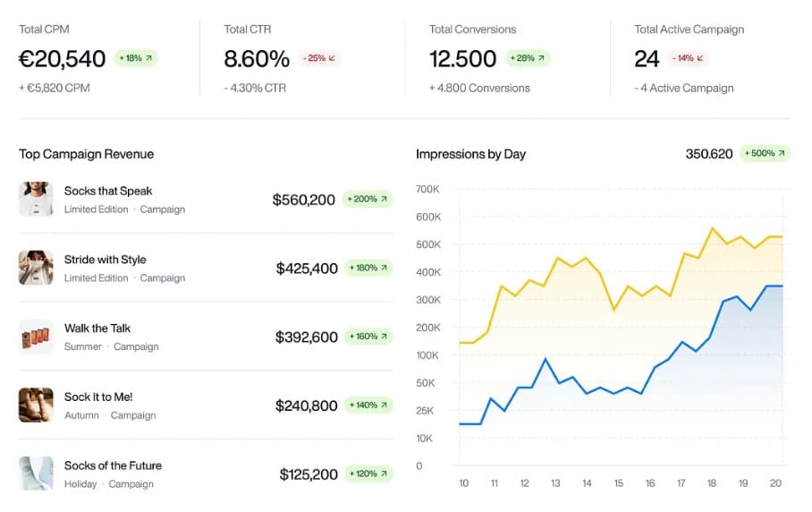Click the -14% Total Active Campaign badge

[688, 59]
